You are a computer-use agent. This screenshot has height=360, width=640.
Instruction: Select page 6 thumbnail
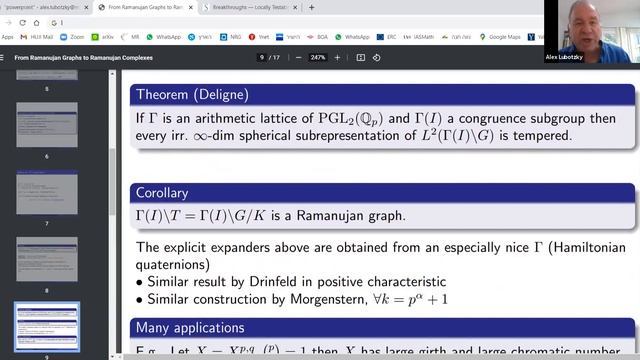tap(47, 124)
